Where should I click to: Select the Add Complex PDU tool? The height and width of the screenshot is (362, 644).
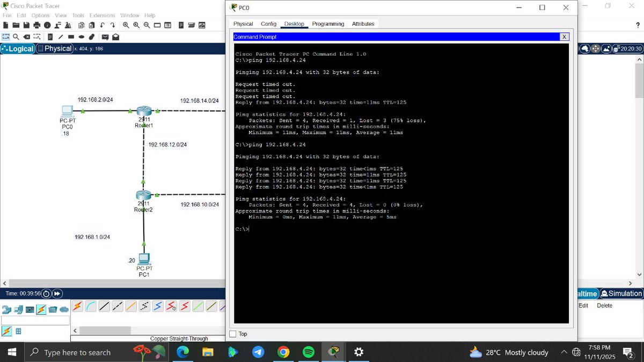(x=116, y=36)
